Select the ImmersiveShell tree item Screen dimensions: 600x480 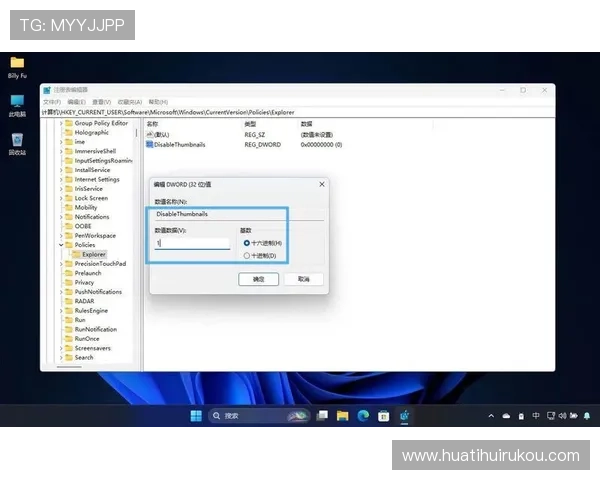95,151
